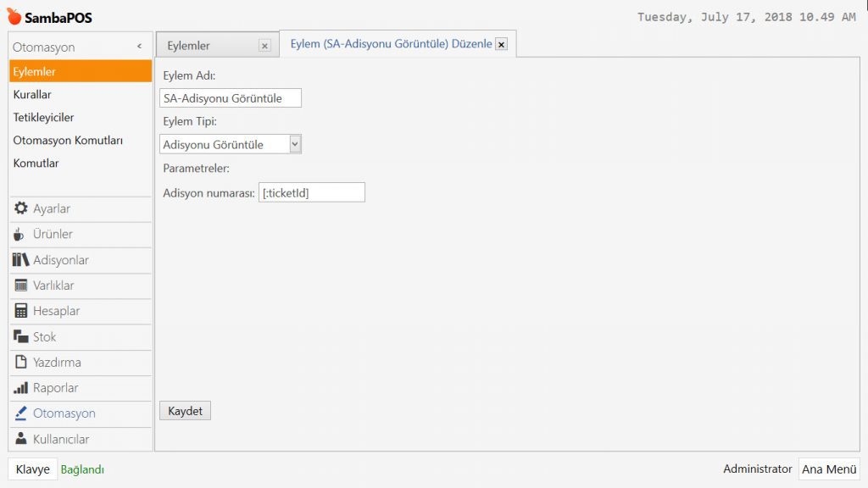
Task: Click the Klavye button
Action: 33,469
